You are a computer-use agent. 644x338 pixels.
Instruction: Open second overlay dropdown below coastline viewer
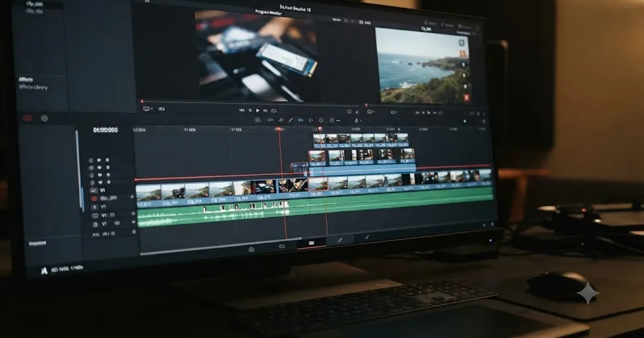point(394,112)
